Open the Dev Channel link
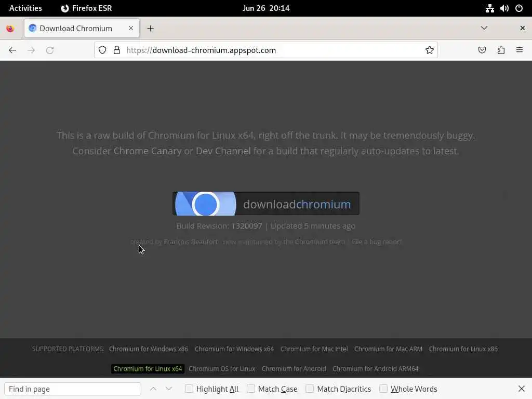532x399 pixels. (x=223, y=151)
